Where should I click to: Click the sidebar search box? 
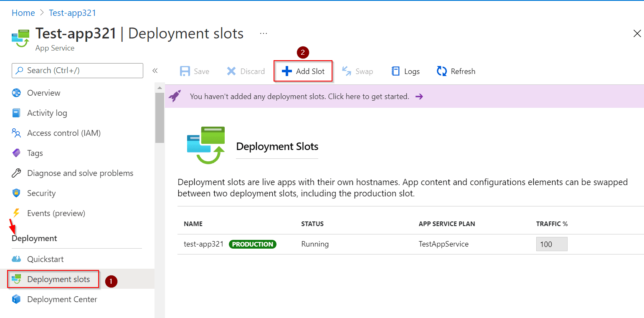(77, 71)
